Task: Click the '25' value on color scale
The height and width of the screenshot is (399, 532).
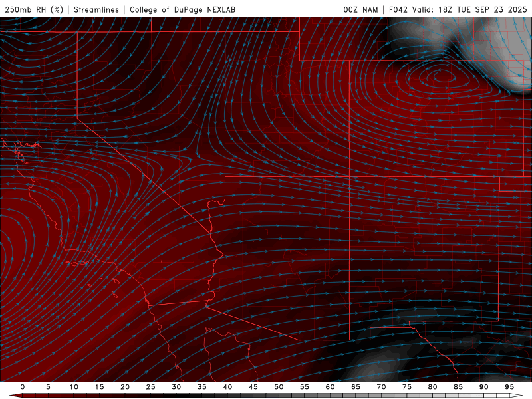Action: pos(151,387)
